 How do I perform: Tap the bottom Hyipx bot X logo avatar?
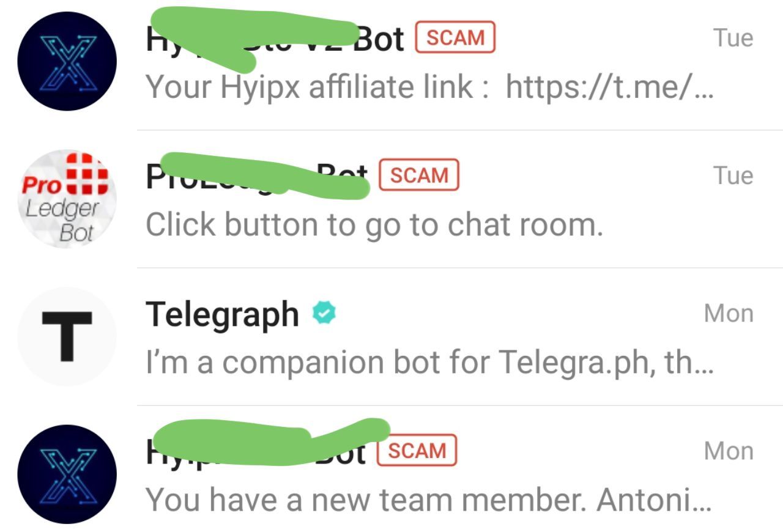pyautogui.click(x=67, y=474)
